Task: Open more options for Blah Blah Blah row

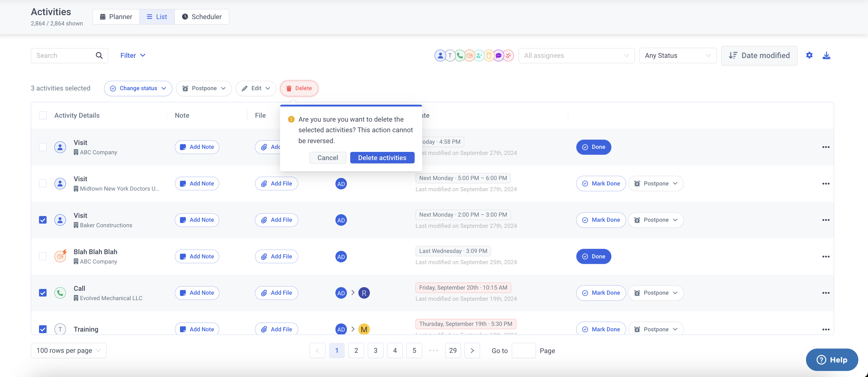Action: 826,256
